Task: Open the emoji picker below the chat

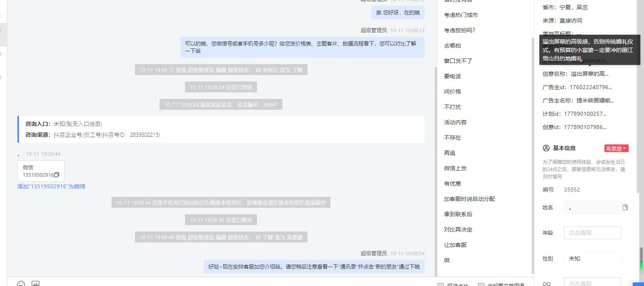Action: [21, 284]
